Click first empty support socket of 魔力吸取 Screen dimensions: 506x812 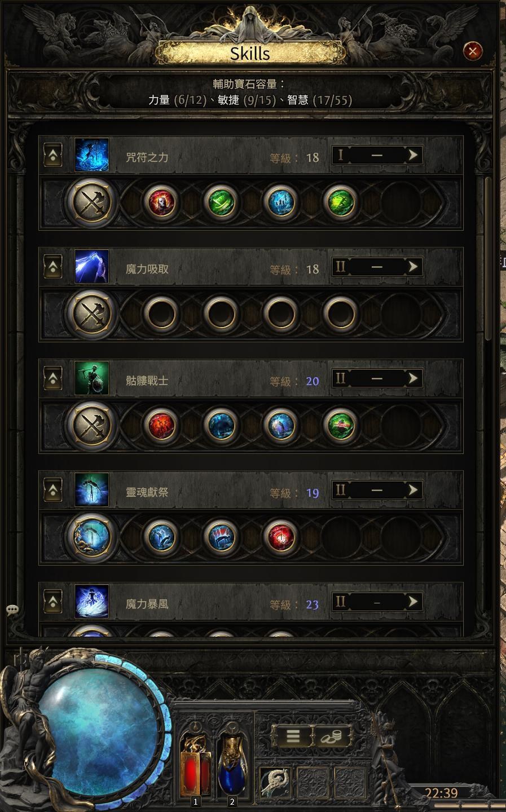tap(161, 314)
